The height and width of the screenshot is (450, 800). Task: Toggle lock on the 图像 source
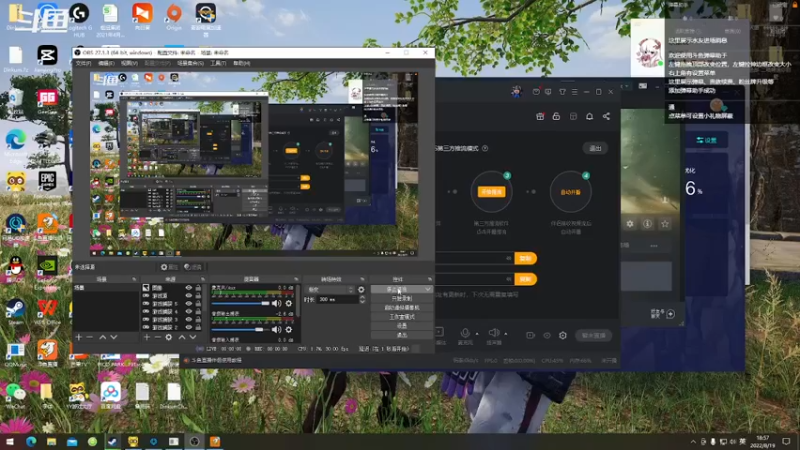pyautogui.click(x=198, y=288)
